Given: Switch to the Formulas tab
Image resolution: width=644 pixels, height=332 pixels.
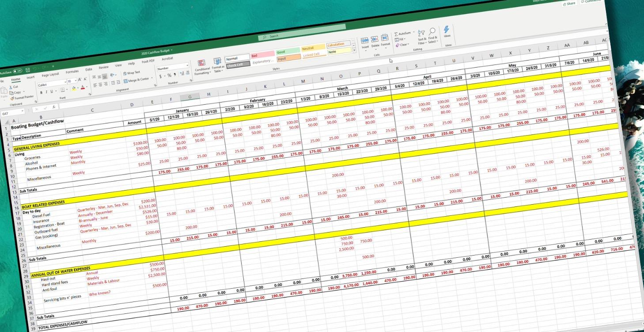Looking at the screenshot, I should click(72, 72).
